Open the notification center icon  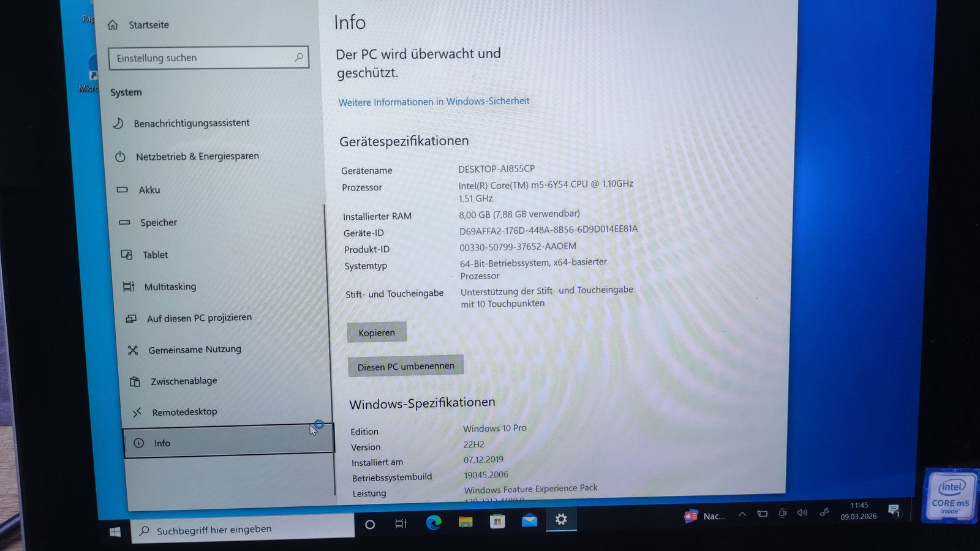(894, 510)
